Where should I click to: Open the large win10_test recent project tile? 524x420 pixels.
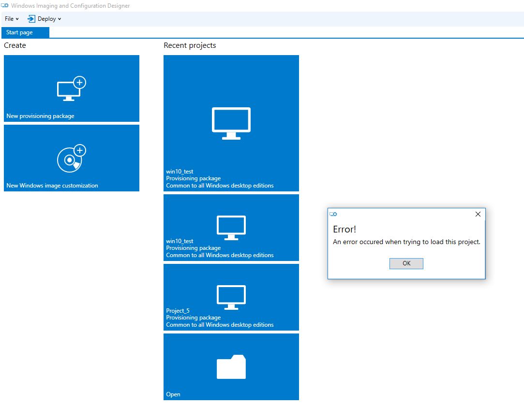(231, 123)
